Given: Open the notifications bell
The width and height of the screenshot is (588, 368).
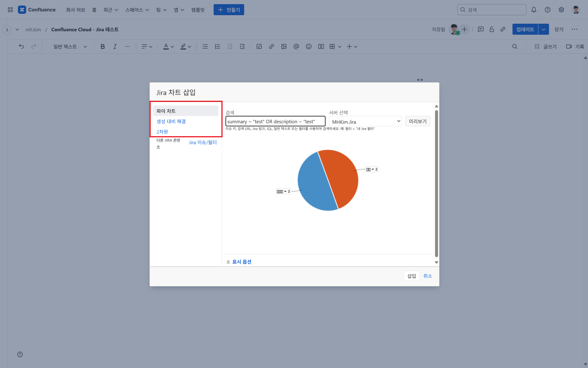Looking at the screenshot, I should (x=534, y=10).
